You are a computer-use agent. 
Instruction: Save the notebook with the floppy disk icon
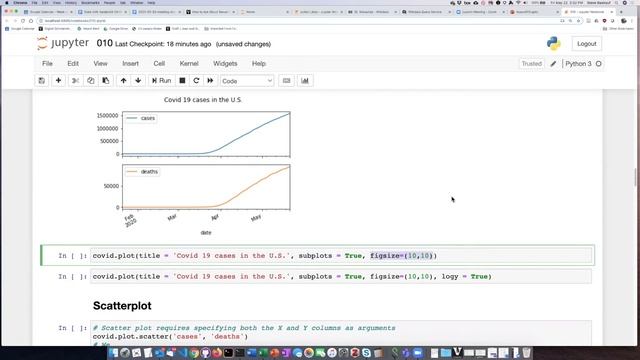pyautogui.click(x=42, y=81)
